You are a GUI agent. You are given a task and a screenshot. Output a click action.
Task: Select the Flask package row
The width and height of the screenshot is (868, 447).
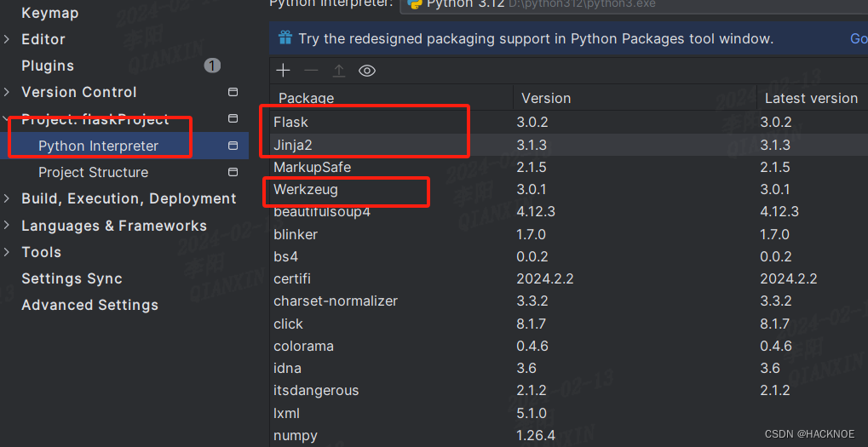click(x=568, y=123)
